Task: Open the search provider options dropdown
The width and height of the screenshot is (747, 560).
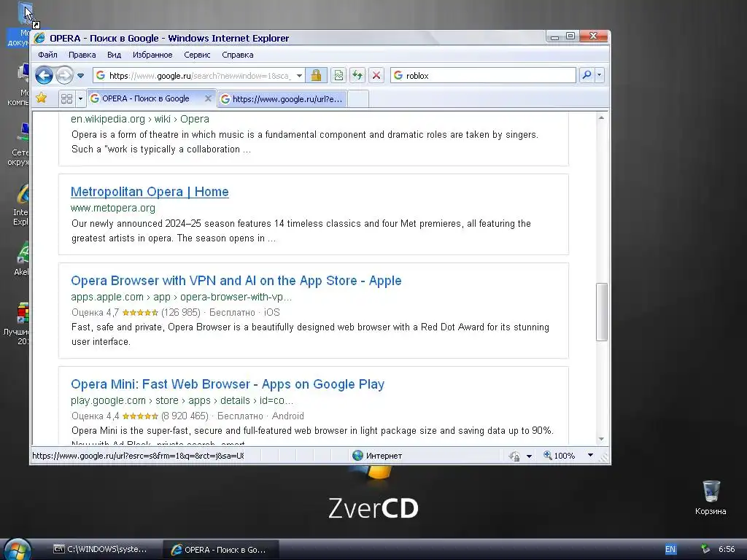Action: click(600, 75)
